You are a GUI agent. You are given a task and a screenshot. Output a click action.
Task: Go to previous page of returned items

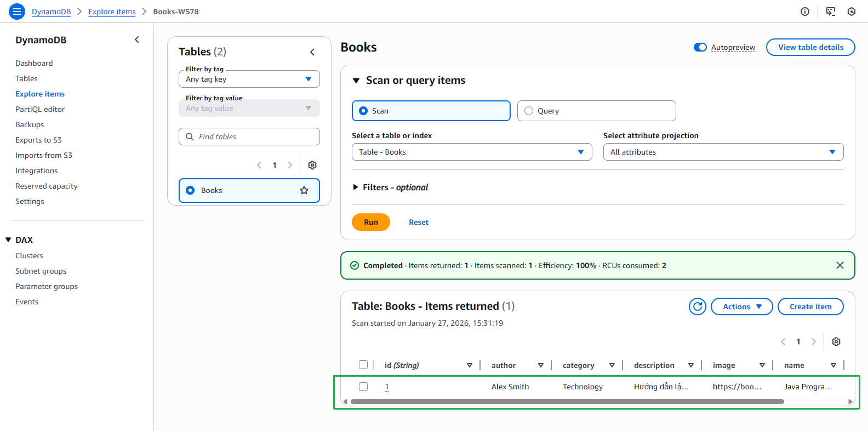coord(783,342)
